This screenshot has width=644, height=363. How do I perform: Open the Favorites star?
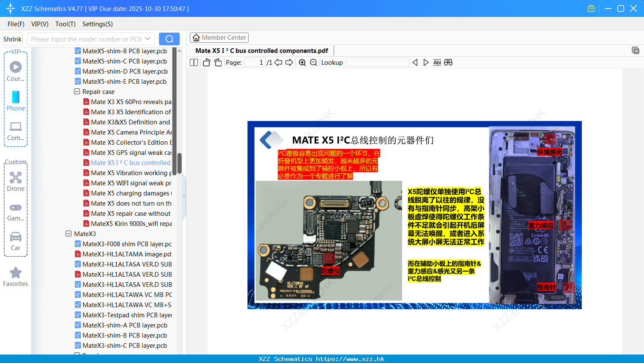pos(16,277)
